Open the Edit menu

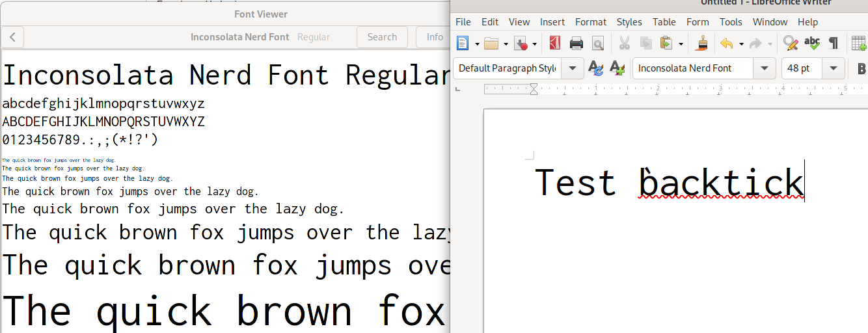(490, 22)
